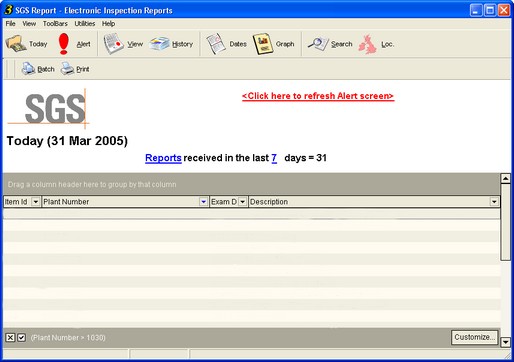Select the Dates calendar icon
Image resolution: width=514 pixels, height=362 pixels.
click(x=216, y=44)
